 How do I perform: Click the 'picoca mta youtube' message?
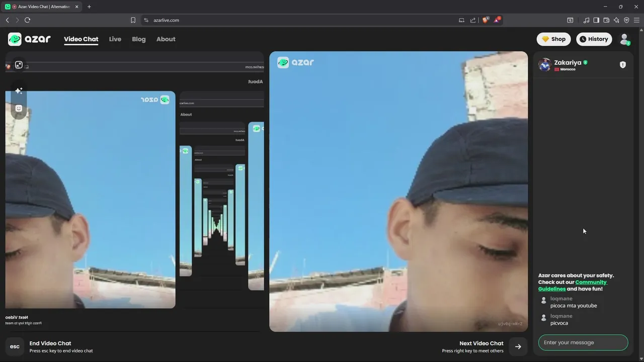click(574, 306)
